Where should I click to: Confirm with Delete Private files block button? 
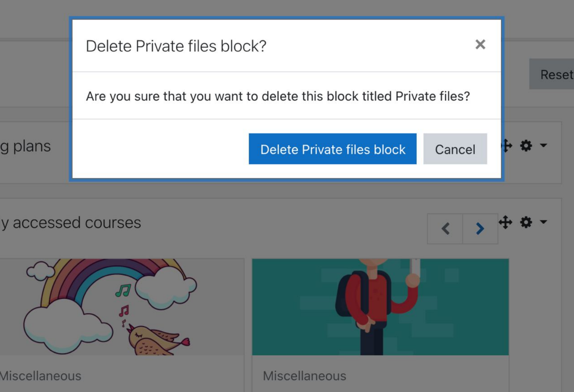(333, 149)
